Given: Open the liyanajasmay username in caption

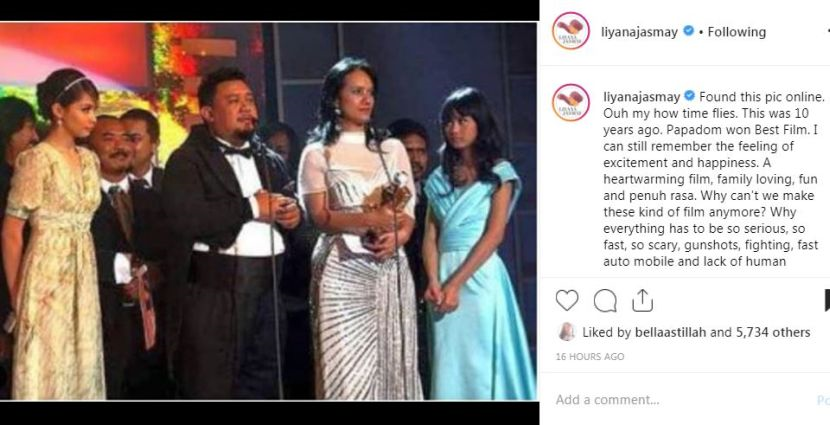Looking at the screenshot, I should click(x=642, y=97).
